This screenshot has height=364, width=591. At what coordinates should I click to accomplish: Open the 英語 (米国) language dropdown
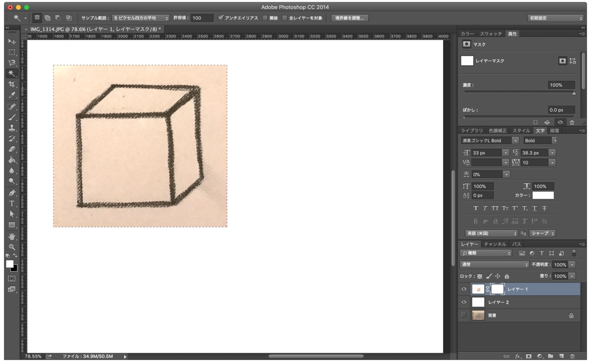(x=491, y=233)
